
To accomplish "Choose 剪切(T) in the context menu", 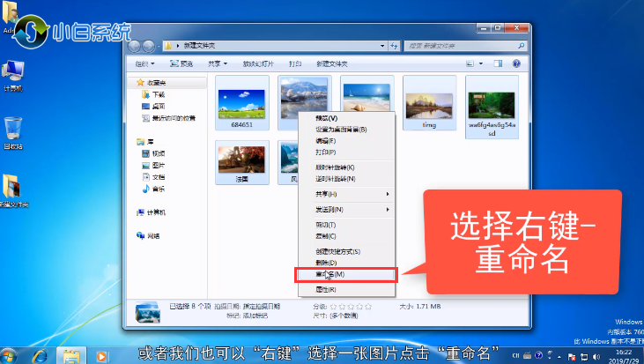I will tap(346, 225).
